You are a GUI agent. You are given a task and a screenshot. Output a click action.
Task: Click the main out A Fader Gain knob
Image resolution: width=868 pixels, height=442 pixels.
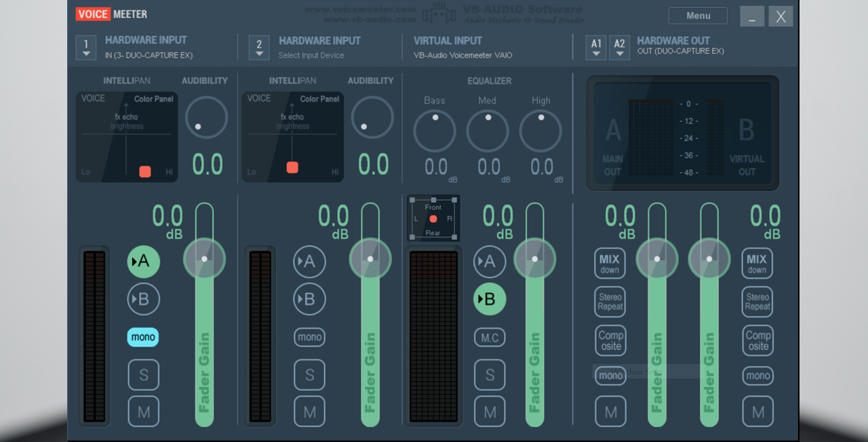pyautogui.click(x=657, y=259)
